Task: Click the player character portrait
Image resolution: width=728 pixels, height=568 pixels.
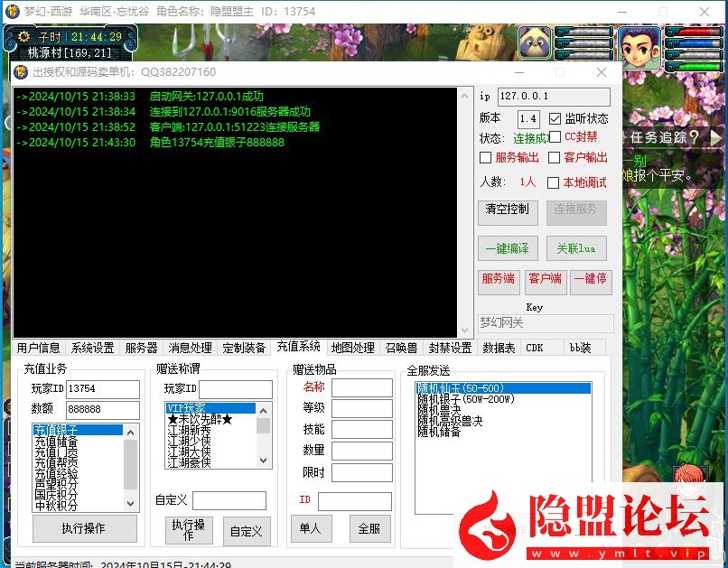Action: (640, 46)
